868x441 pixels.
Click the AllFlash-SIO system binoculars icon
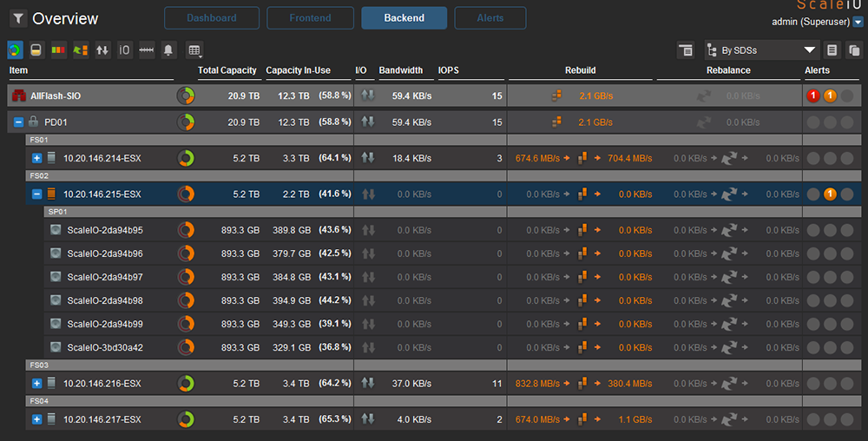[x=19, y=95]
